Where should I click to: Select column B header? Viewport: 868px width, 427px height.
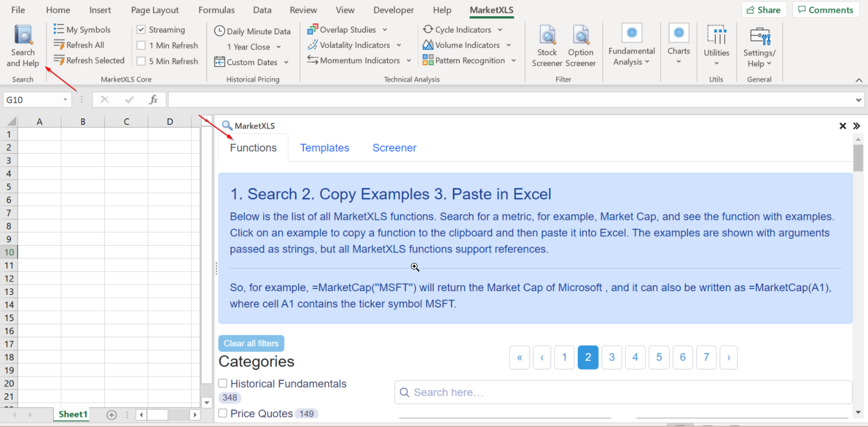pos(83,122)
